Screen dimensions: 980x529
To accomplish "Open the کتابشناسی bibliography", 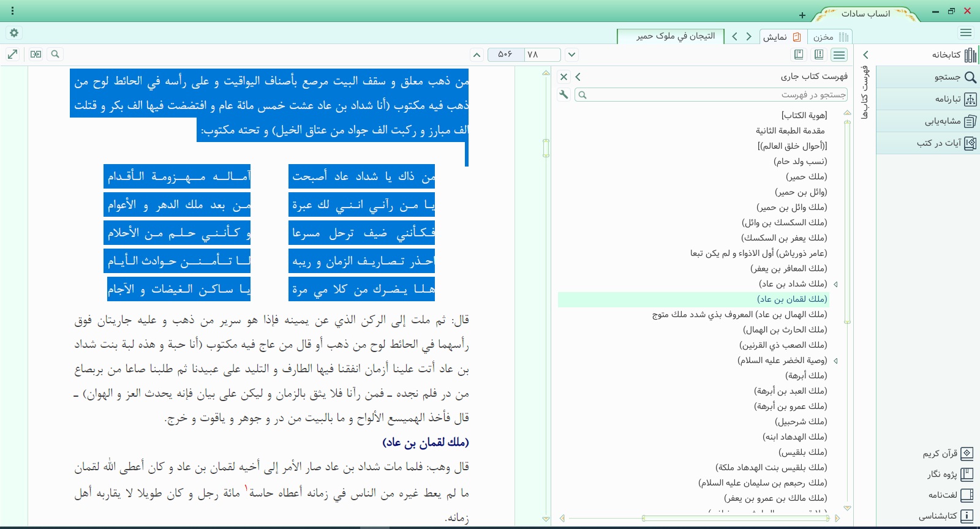I will pyautogui.click(x=946, y=516).
